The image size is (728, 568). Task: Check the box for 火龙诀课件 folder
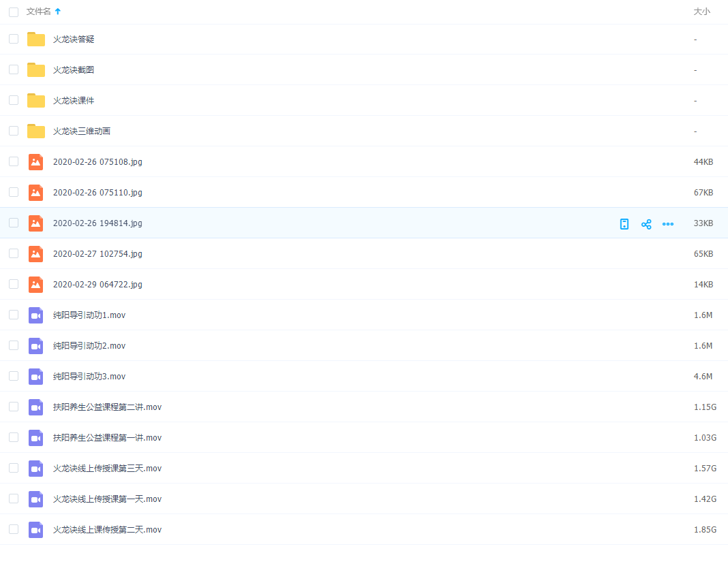14,100
